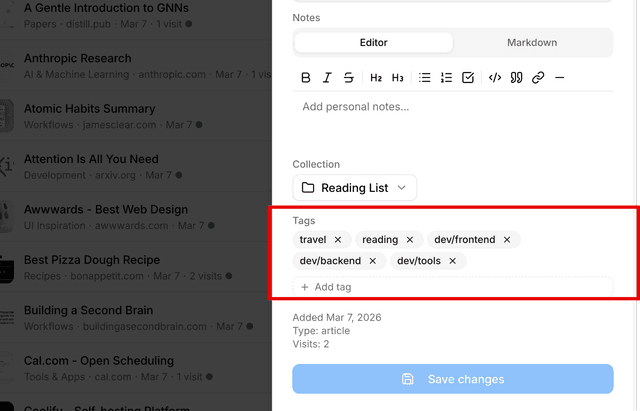This screenshot has height=411, width=640.
Task: Click the travel tag label
Action: click(313, 240)
